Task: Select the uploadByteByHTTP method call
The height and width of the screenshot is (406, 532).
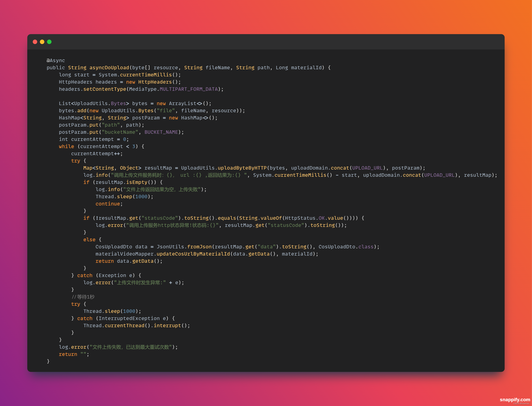Action: tap(242, 168)
